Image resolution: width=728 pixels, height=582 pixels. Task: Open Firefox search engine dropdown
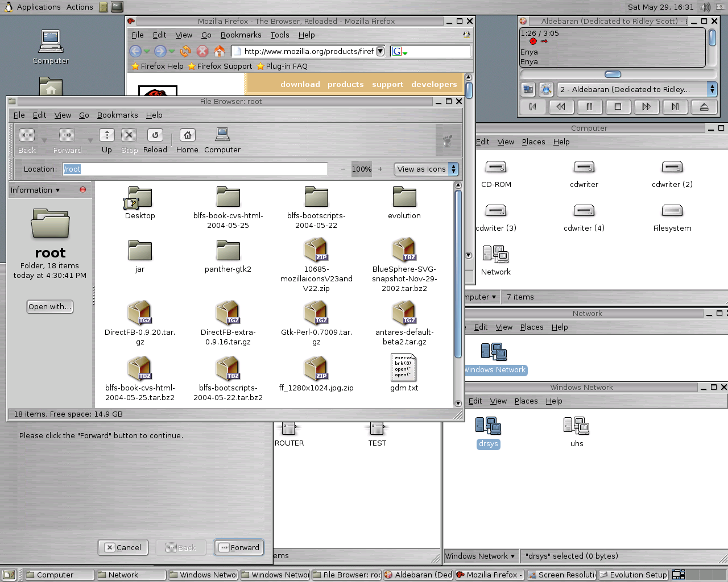click(x=400, y=51)
